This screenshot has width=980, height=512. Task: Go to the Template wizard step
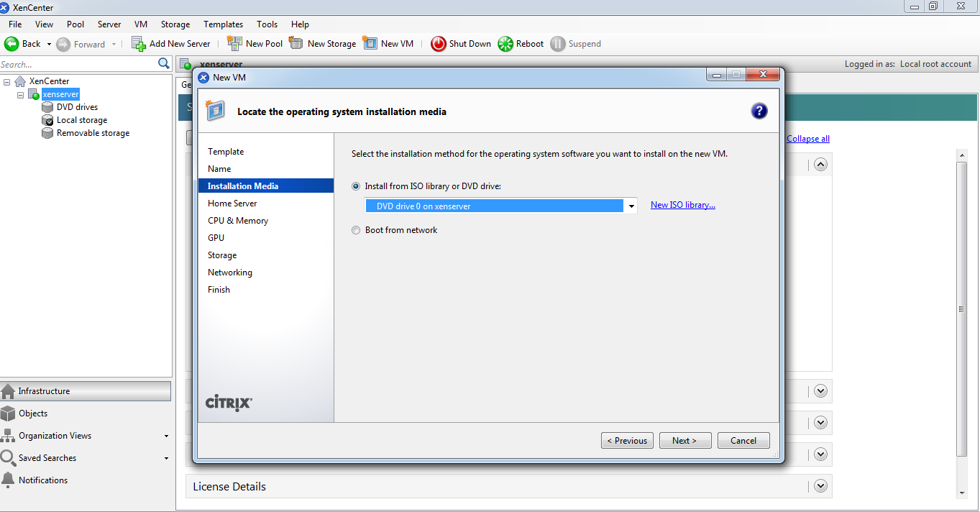(226, 152)
